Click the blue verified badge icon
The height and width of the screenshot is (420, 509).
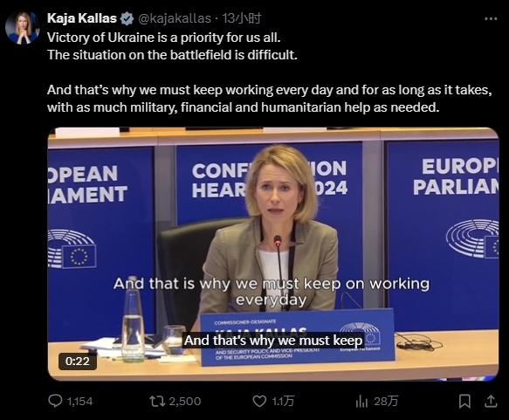tap(127, 18)
